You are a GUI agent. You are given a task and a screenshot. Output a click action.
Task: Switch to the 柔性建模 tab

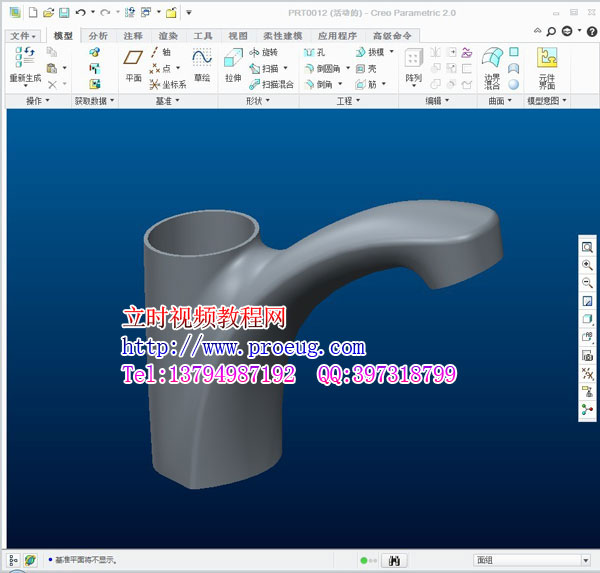(x=282, y=36)
